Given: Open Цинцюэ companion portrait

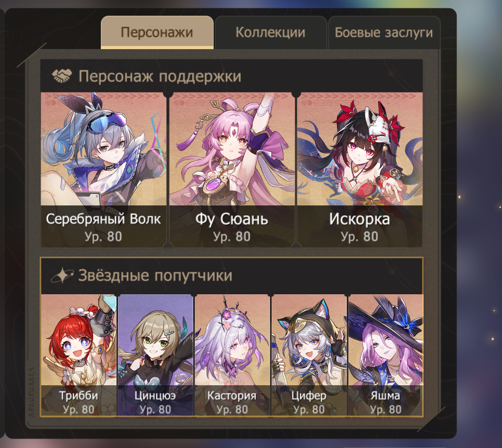Looking at the screenshot, I should pyautogui.click(x=156, y=355).
